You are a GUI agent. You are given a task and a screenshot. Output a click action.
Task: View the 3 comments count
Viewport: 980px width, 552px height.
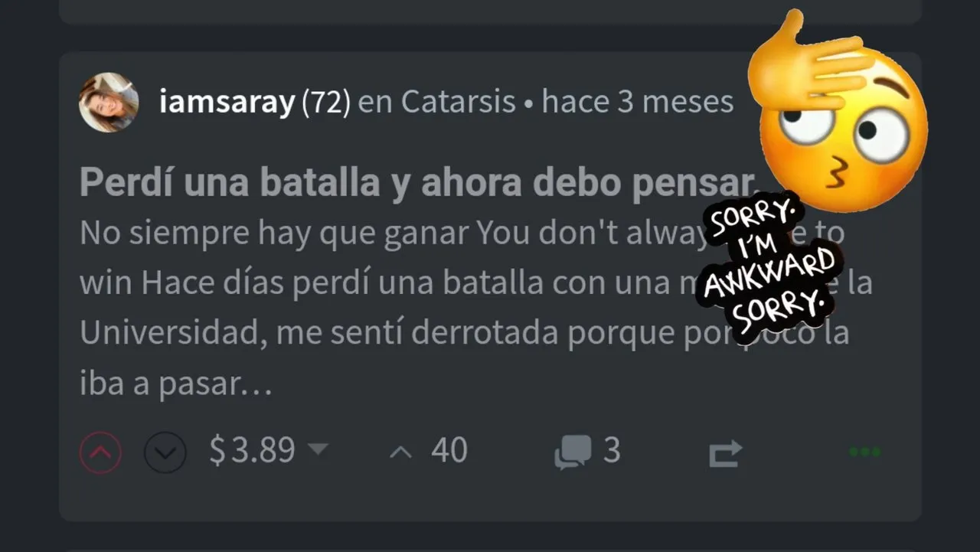tap(611, 450)
